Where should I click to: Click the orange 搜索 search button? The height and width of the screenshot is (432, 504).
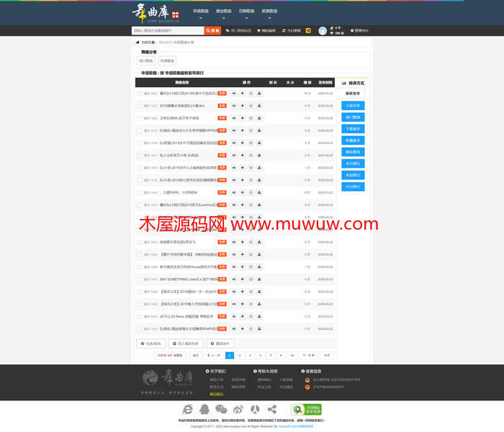(x=213, y=31)
